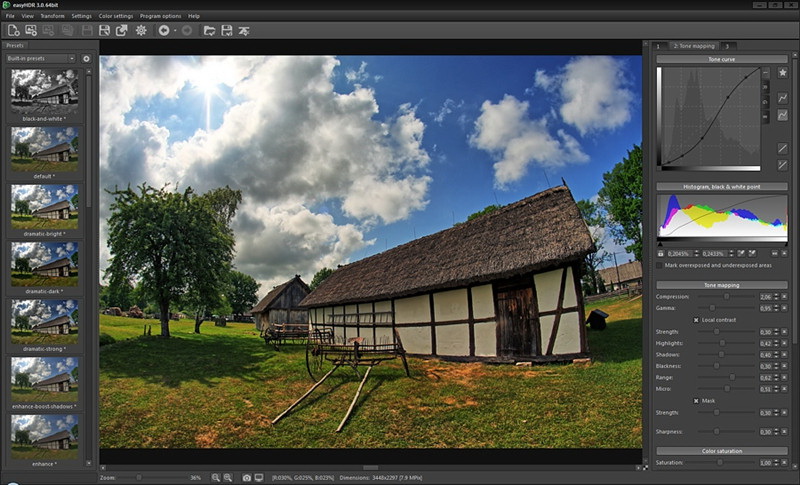Collapse the Tone mapping section header
Viewport: 800px width, 485px height.
(x=722, y=285)
